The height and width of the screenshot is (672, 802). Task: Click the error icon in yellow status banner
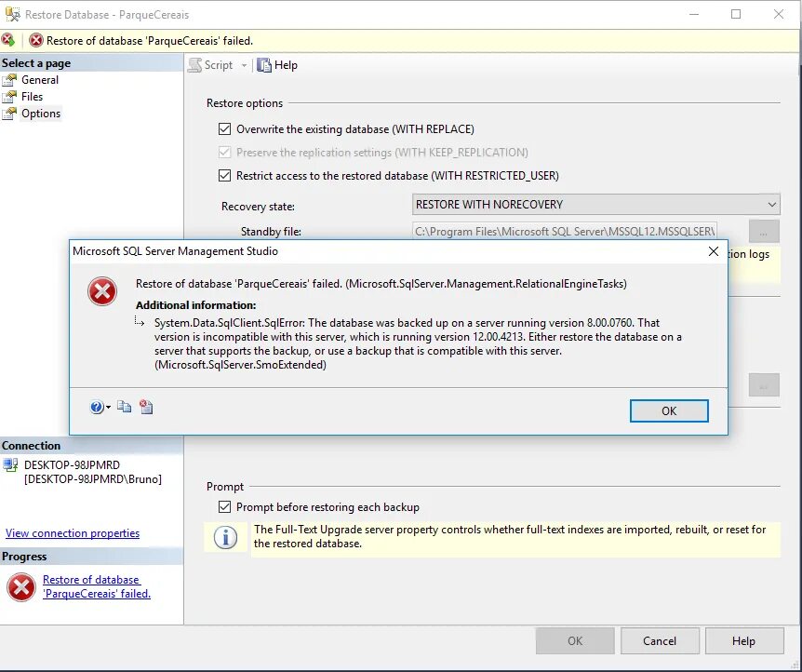(x=35, y=40)
